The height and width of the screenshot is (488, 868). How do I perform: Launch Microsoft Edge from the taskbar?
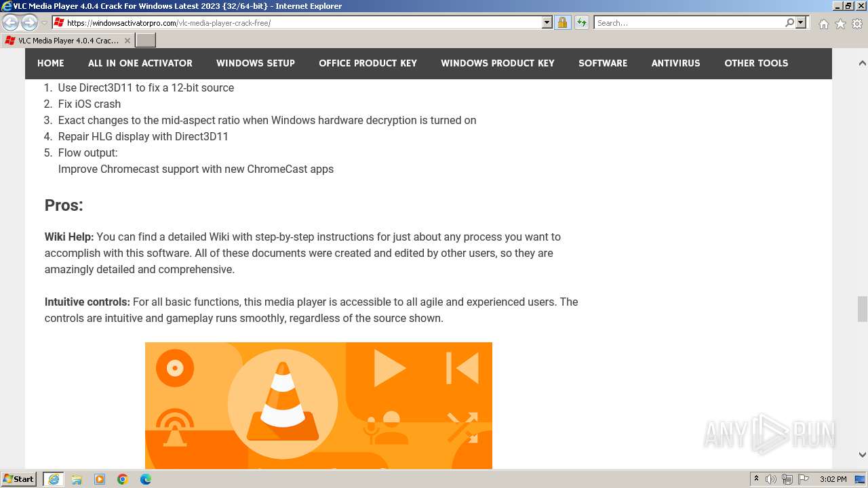point(146,479)
